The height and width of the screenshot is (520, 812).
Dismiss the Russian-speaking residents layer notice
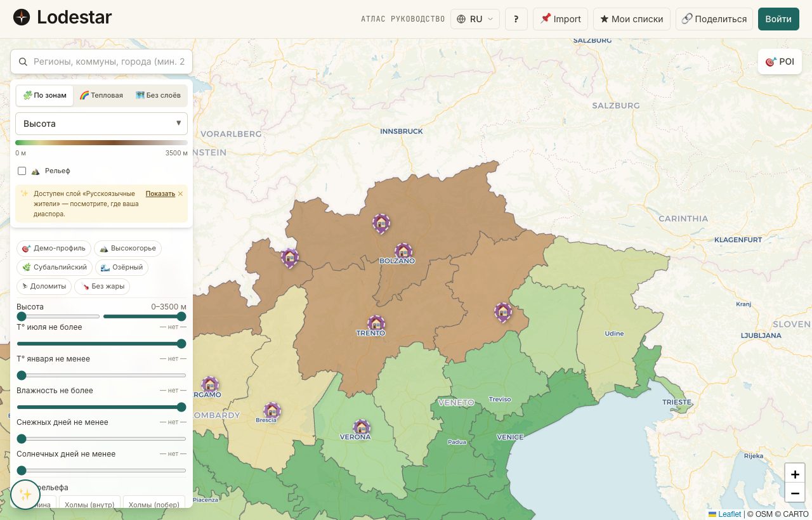click(180, 193)
